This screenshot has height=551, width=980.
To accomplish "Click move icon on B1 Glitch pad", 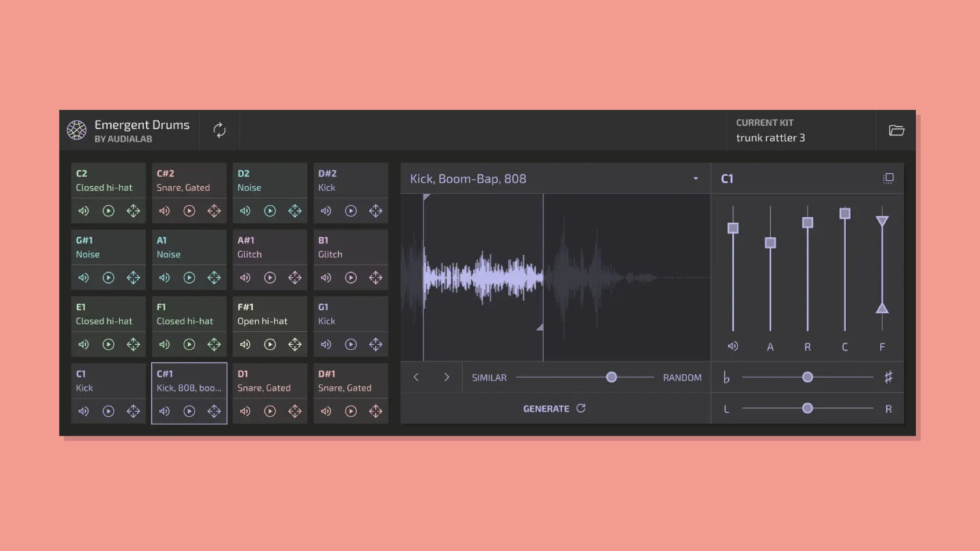I will (376, 277).
